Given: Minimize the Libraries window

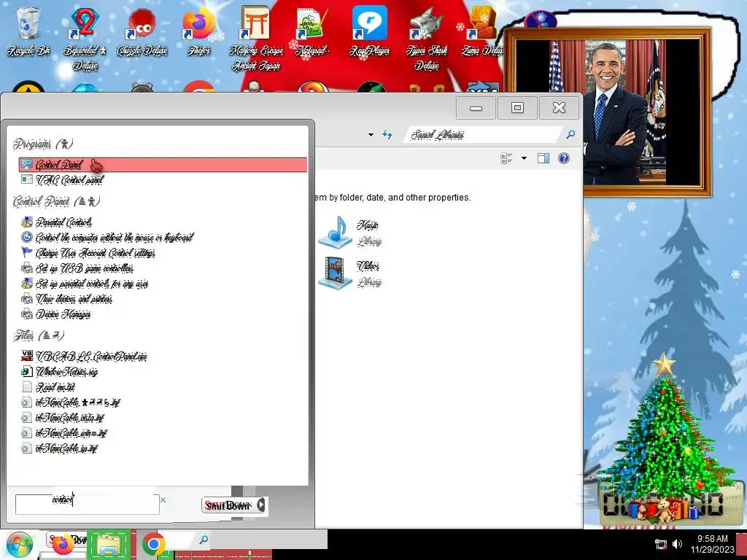Looking at the screenshot, I should click(476, 108).
